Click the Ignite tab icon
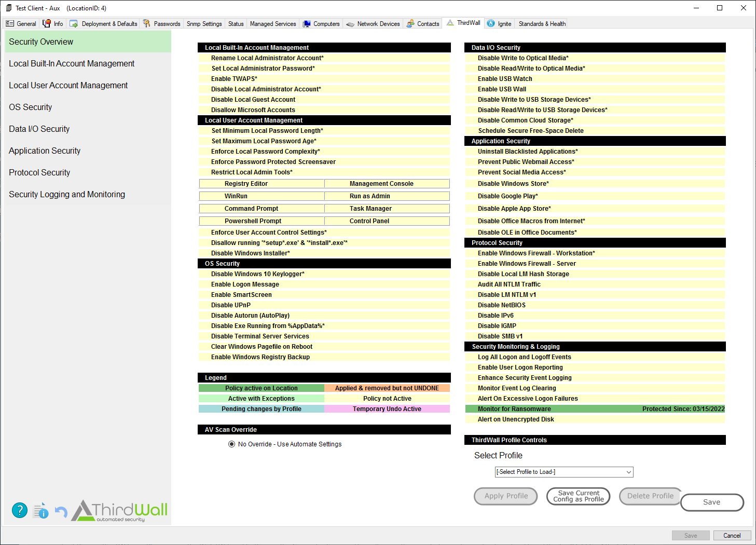This screenshot has width=756, height=545. tap(491, 23)
